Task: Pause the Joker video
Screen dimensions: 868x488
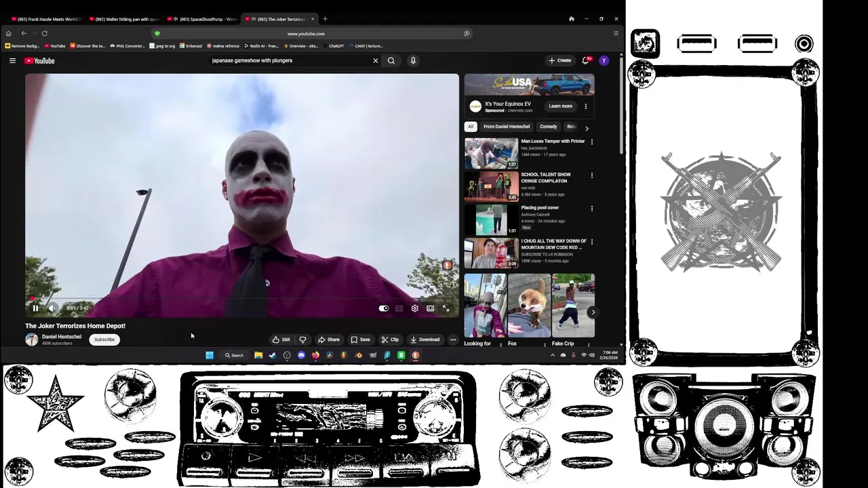Action: point(35,308)
